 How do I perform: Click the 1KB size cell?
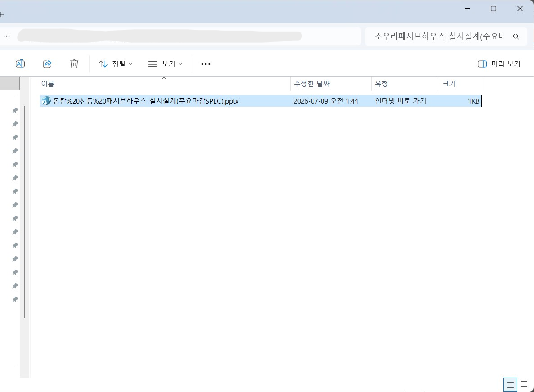tap(473, 101)
